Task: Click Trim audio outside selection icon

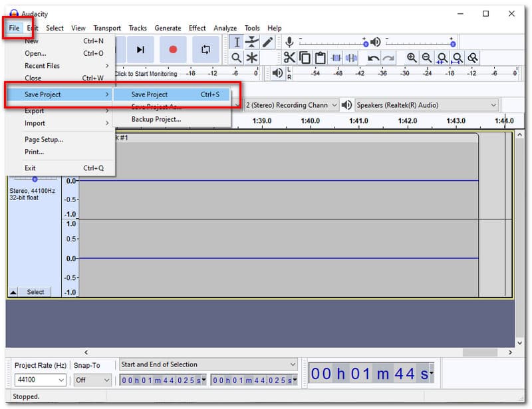Action: (x=336, y=58)
